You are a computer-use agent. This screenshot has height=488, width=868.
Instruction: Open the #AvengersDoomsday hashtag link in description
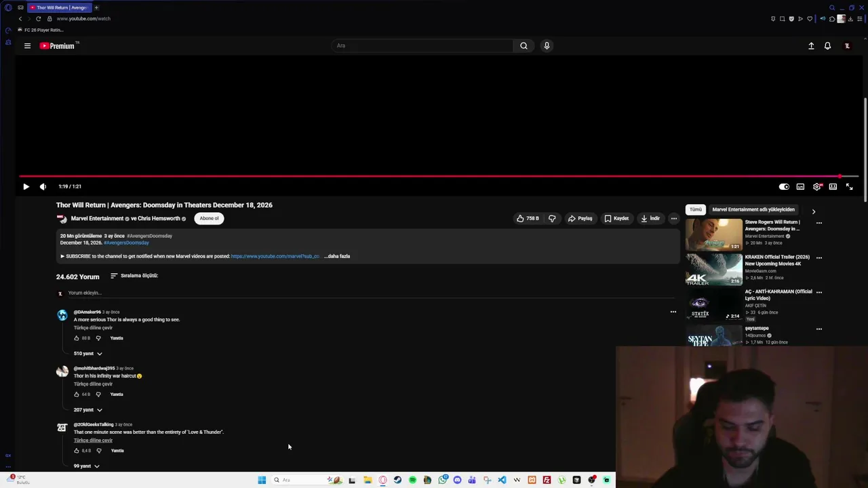[126, 243]
